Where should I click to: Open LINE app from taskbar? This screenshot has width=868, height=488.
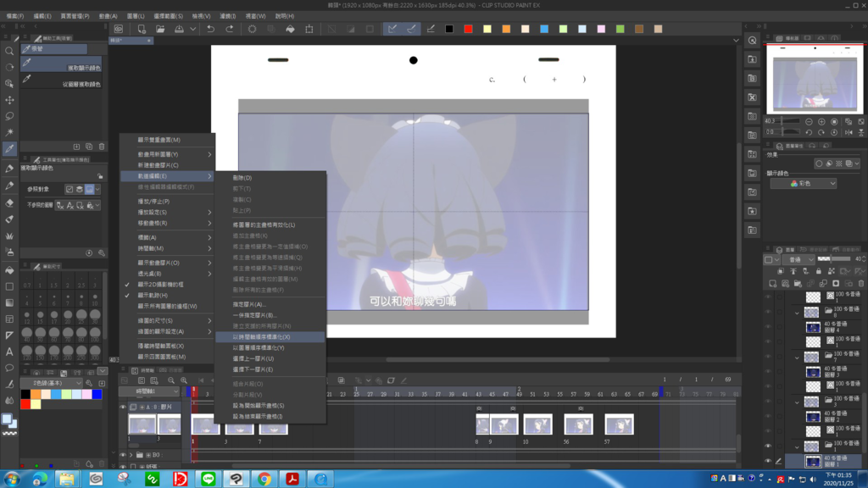click(x=209, y=479)
